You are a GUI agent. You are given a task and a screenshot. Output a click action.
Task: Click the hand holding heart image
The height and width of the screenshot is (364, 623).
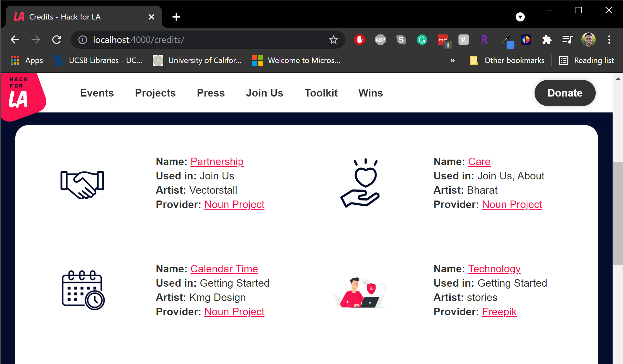pyautogui.click(x=360, y=183)
